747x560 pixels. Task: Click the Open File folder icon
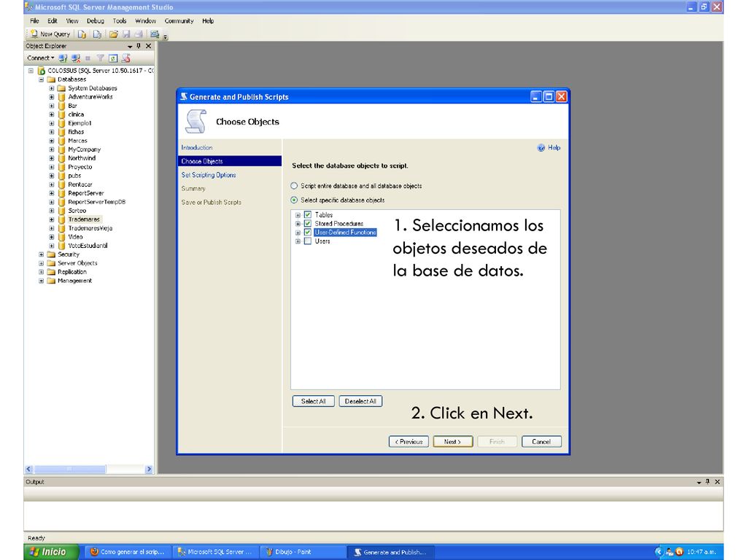pyautogui.click(x=113, y=34)
